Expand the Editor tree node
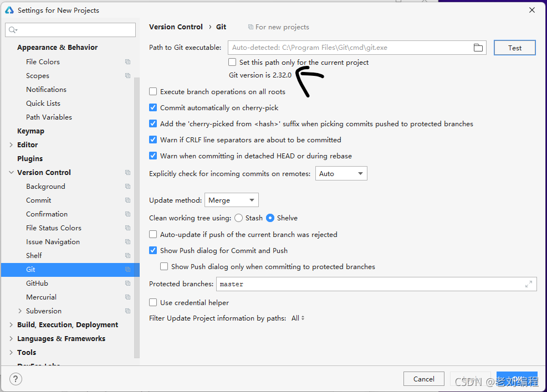Screen dimensions: 547x392 click(11, 145)
